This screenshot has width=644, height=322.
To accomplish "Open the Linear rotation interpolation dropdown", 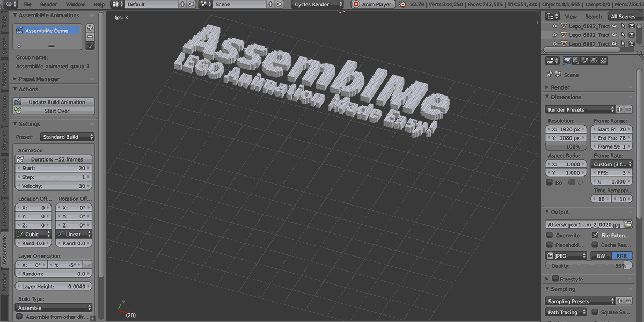I will (74, 234).
